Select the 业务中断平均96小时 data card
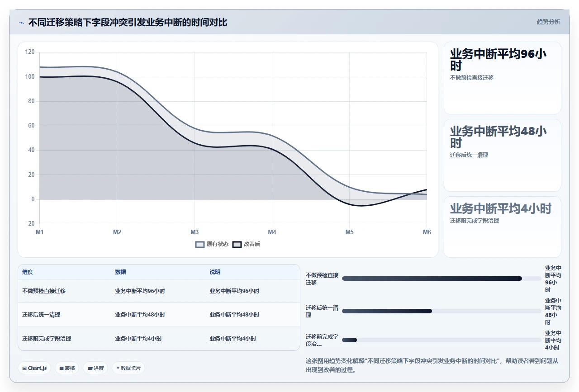This screenshot has width=579, height=392. 502,78
